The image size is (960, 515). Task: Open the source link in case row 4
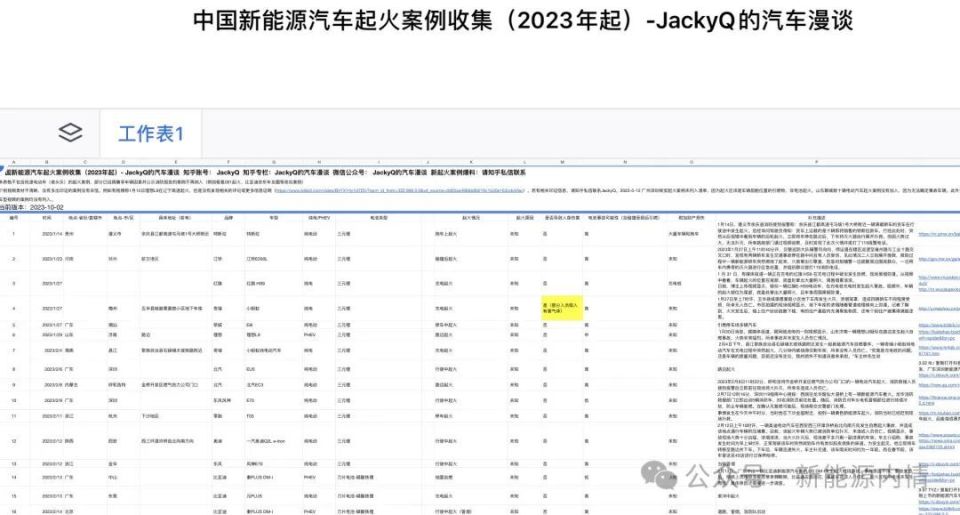pyautogui.click(x=939, y=309)
